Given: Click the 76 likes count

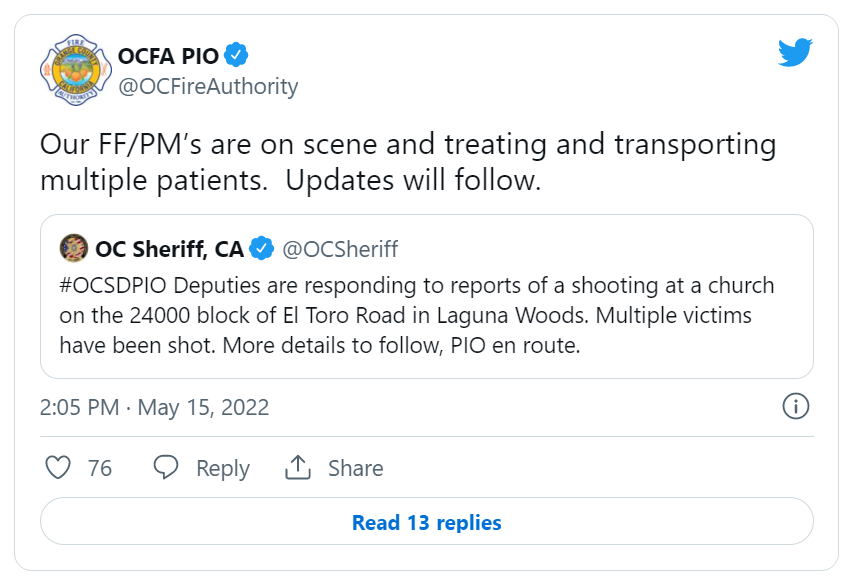Looking at the screenshot, I should click(x=100, y=468).
